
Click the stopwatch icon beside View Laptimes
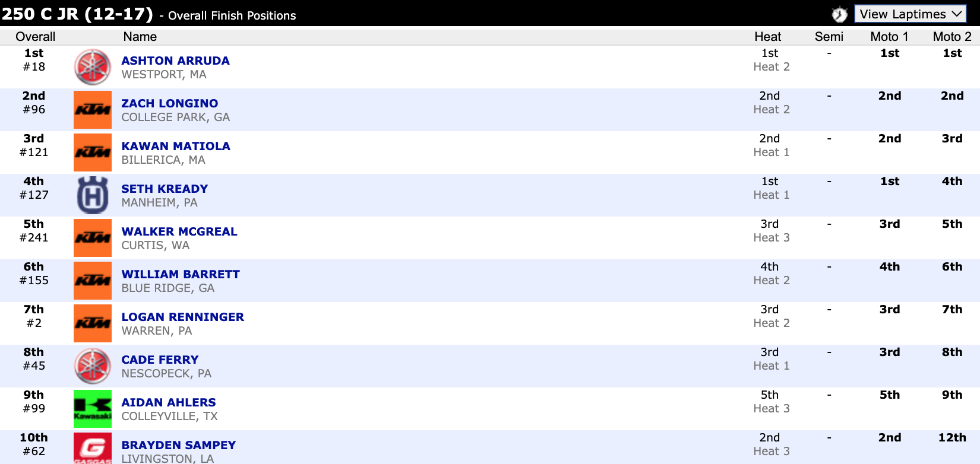(x=839, y=14)
